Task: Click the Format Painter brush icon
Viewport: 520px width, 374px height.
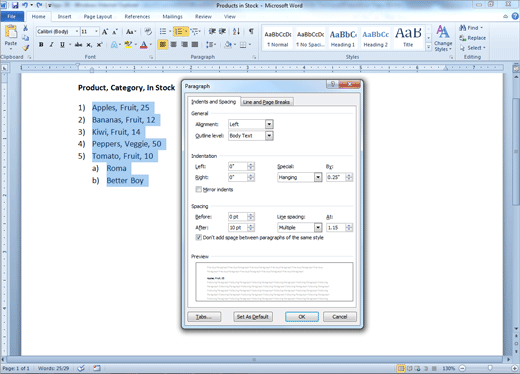Action: click(25, 48)
